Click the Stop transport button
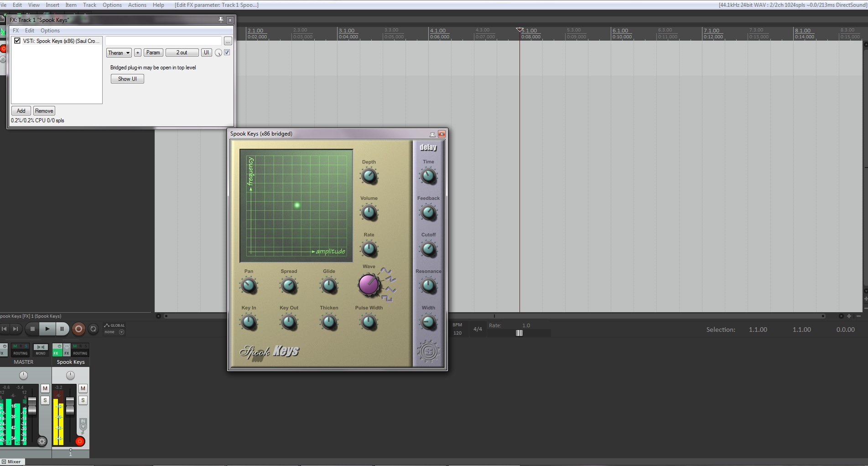This screenshot has width=868, height=466. click(32, 329)
